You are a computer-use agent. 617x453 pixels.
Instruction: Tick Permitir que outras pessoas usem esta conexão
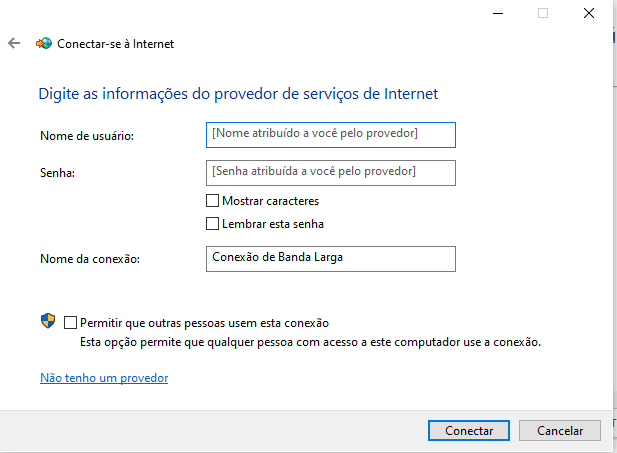pyautogui.click(x=70, y=323)
